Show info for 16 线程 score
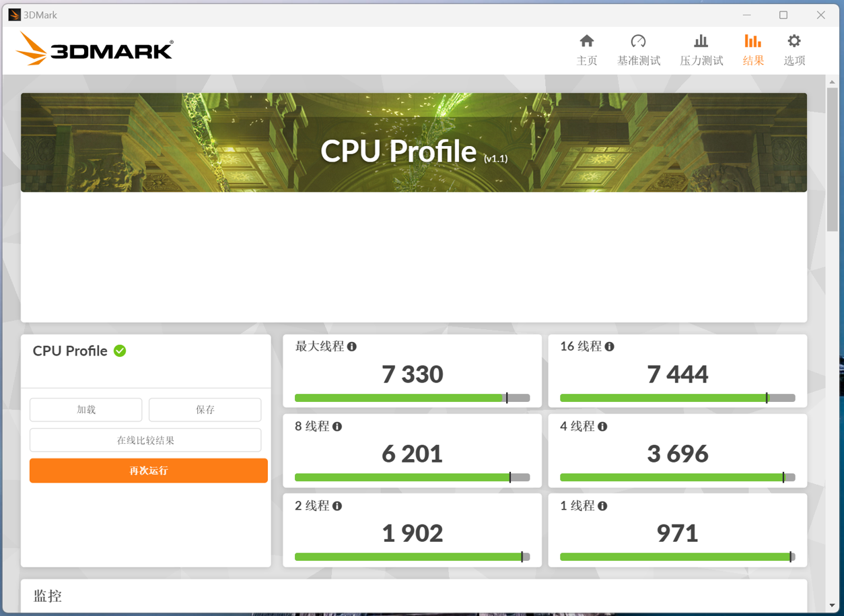The image size is (844, 616). [609, 347]
